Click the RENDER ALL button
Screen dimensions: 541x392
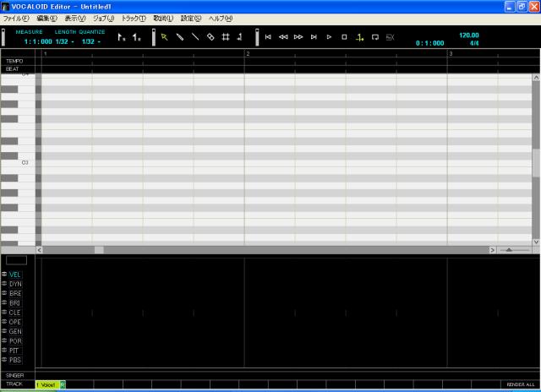point(521,384)
